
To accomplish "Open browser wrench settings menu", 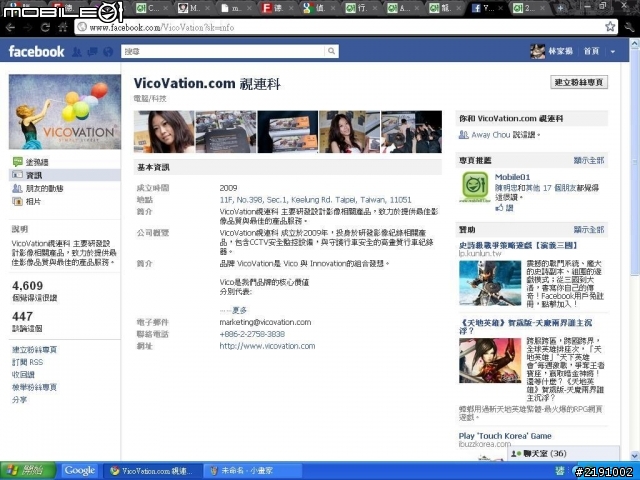I will 629,27.
